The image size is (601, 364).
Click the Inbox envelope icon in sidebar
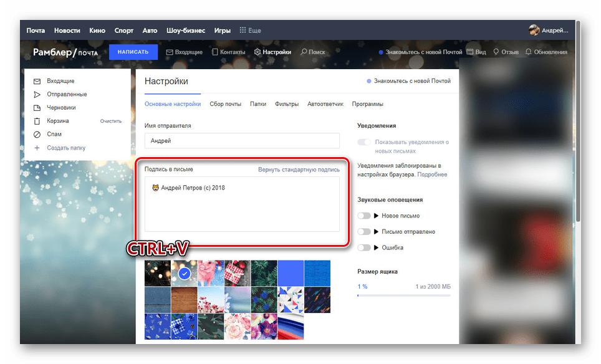coord(37,81)
